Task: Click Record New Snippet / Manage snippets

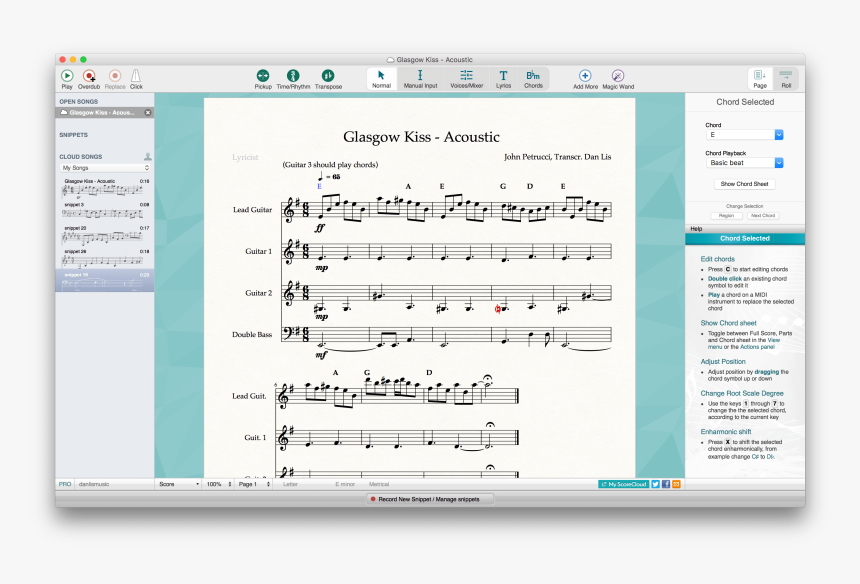Action: click(430, 499)
